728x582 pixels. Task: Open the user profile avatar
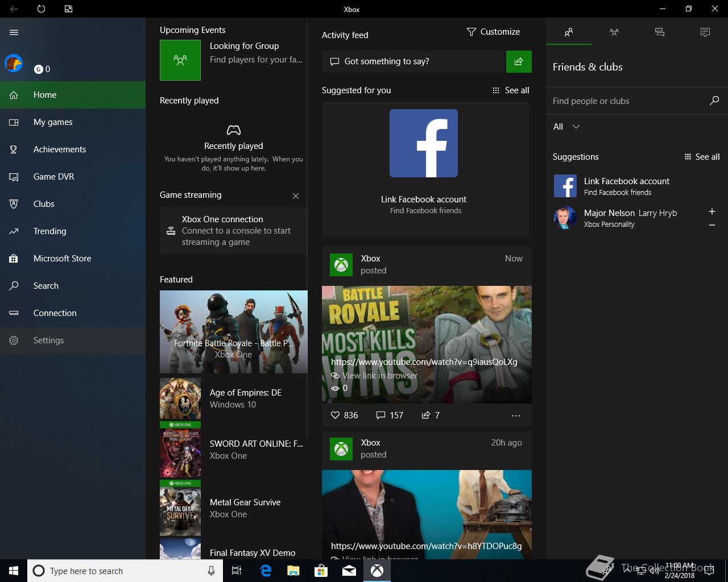(14, 63)
